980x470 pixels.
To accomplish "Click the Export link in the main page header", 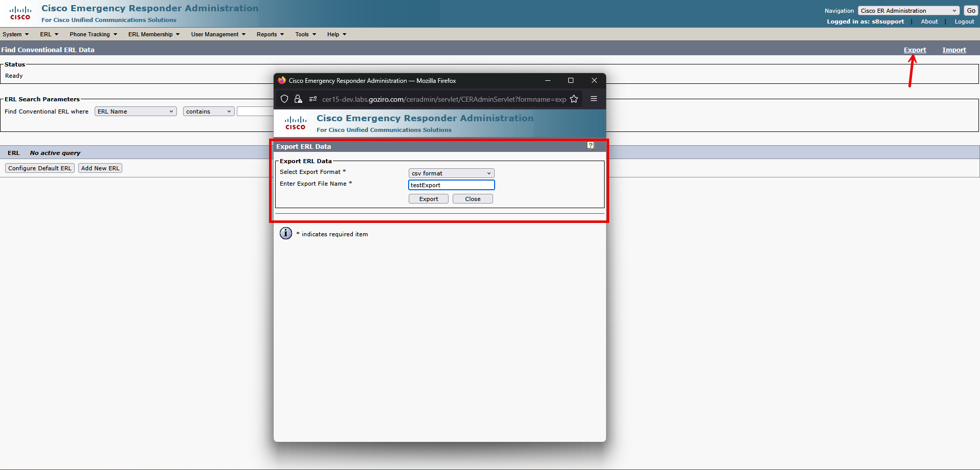I will tap(915, 50).
